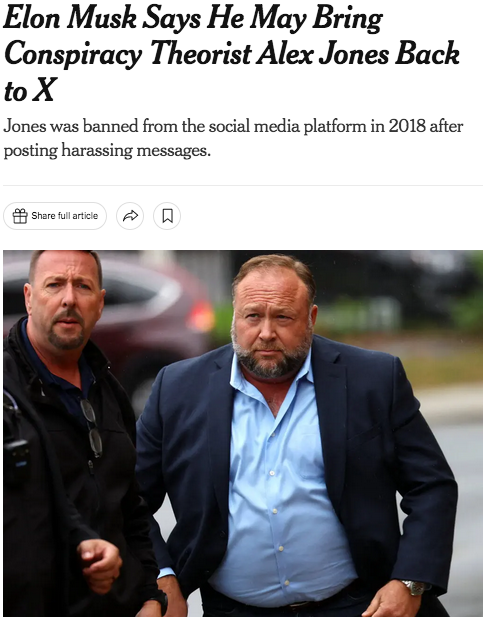The height and width of the screenshot is (617, 486).
Task: Click the "Share full article" label
Action: (x=65, y=216)
